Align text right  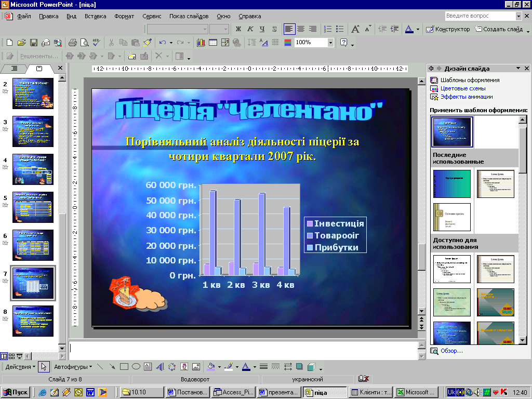tap(312, 29)
